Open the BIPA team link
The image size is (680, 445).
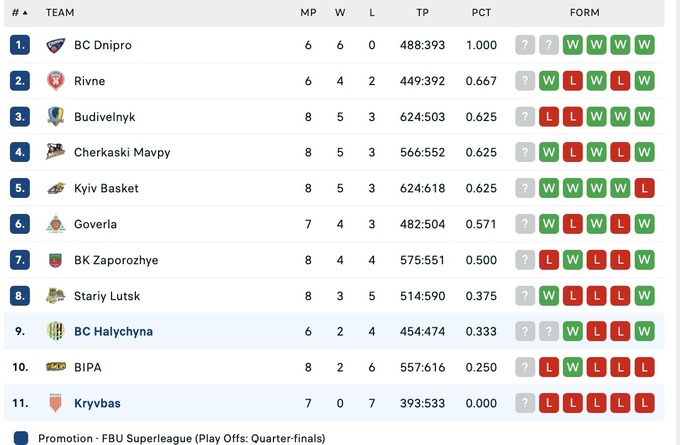(88, 367)
